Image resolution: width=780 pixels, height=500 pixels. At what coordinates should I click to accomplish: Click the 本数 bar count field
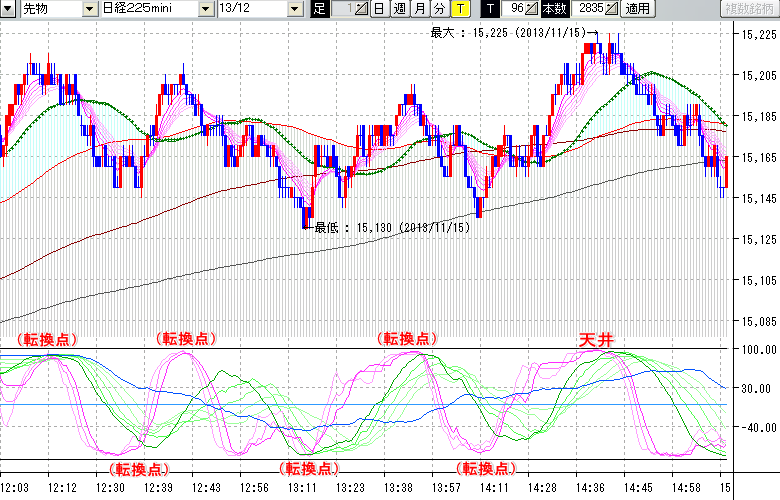[x=587, y=9]
